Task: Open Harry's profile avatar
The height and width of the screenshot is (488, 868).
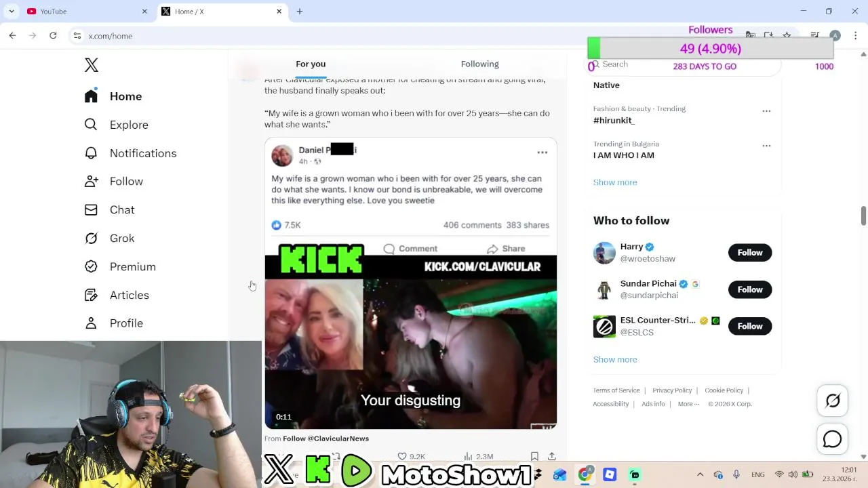Action: 604,253
